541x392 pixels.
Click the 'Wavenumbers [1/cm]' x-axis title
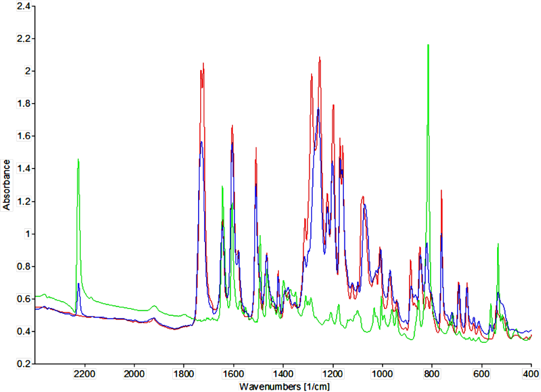pos(285,386)
